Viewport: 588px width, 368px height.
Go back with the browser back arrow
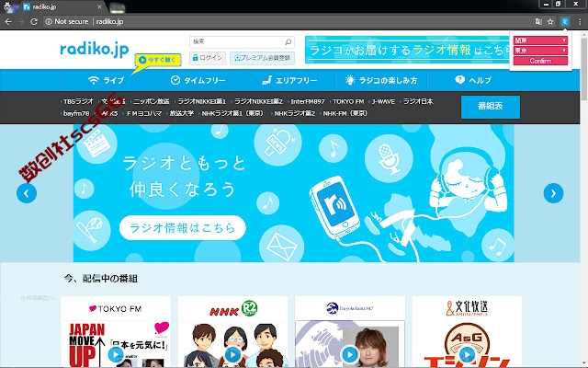[8, 22]
